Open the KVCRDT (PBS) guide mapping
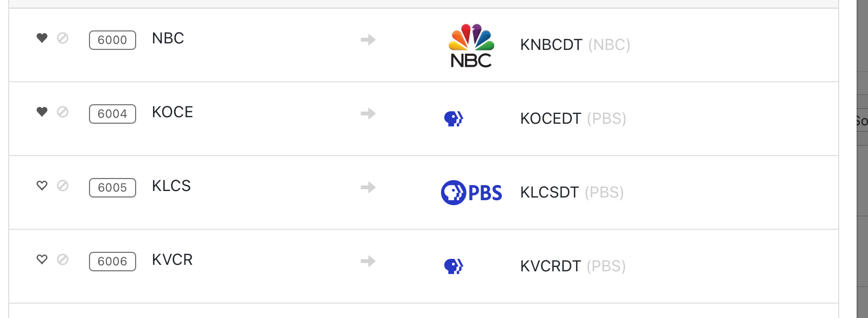The height and width of the screenshot is (318, 868). [x=572, y=266]
